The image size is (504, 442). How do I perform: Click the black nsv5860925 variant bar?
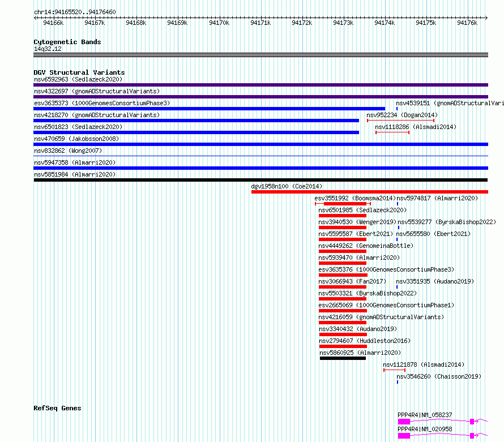[343, 358]
